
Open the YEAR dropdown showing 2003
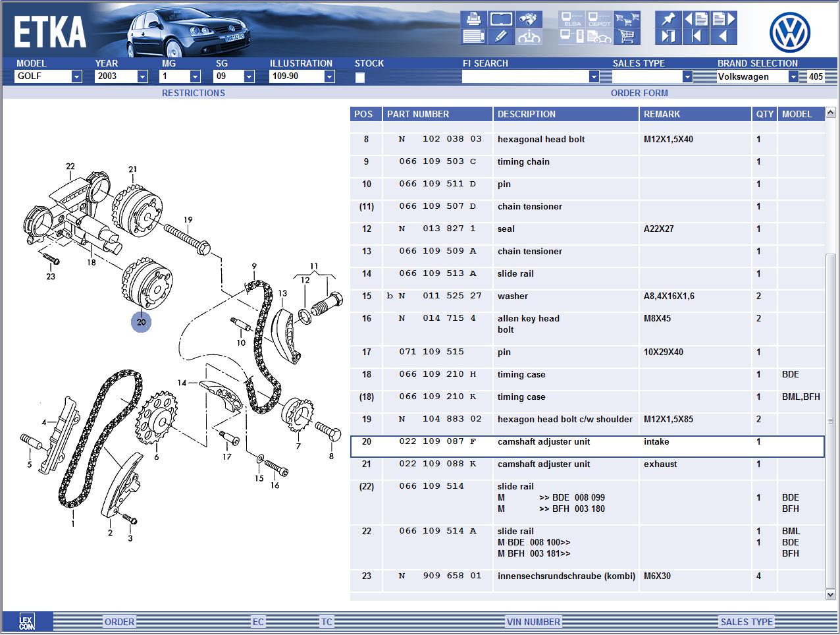tap(142, 76)
